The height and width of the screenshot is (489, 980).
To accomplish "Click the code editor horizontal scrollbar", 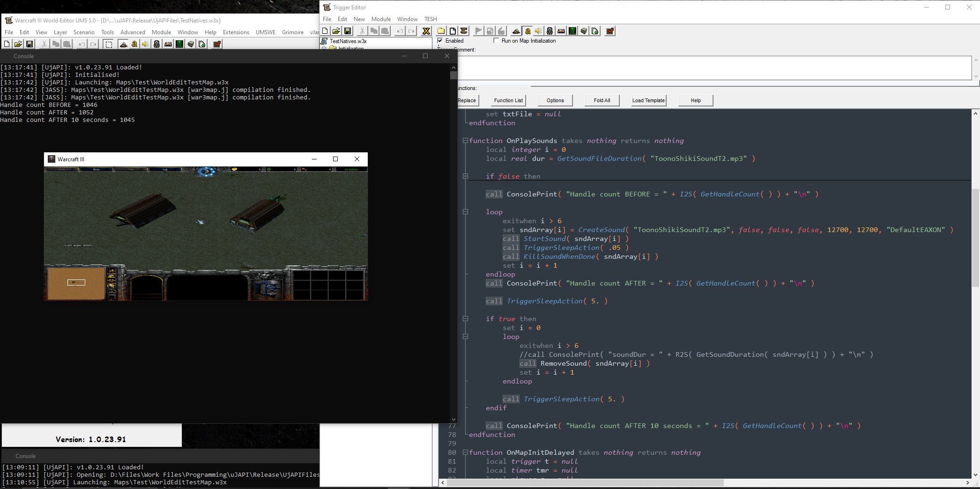I will 586,482.
